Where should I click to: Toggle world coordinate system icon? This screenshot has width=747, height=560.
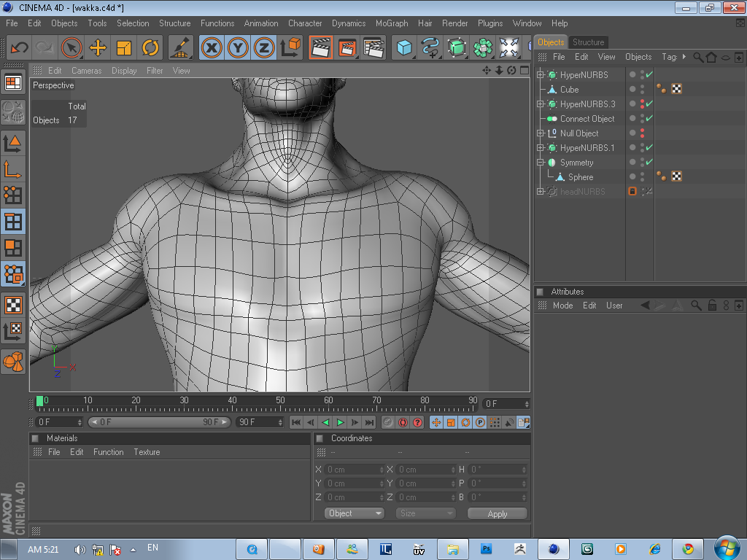coord(290,47)
